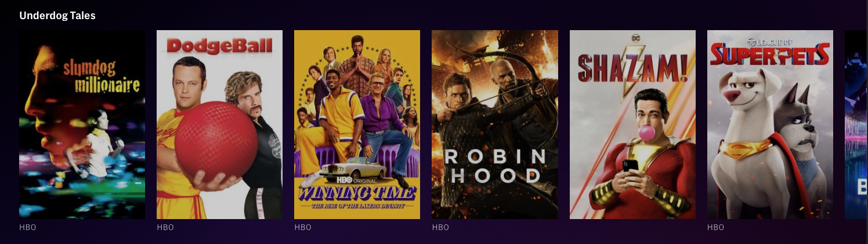868x244 pixels.
Task: Open Winning Time series poster
Action: coord(357,125)
